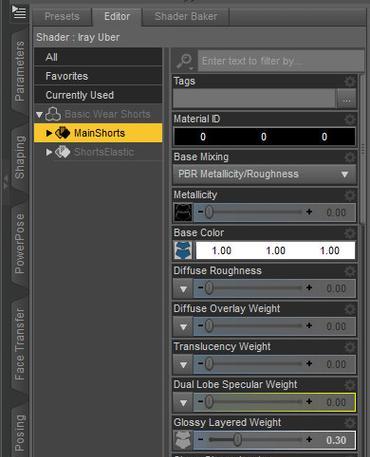Open the Base Mixing PBR Metallicity/Roughness dropdown

(264, 174)
